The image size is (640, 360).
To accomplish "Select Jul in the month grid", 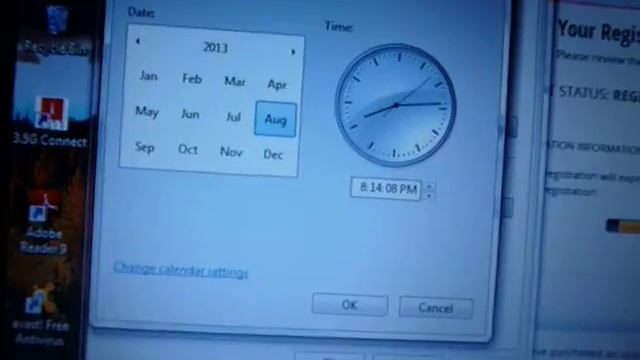I will (x=233, y=117).
